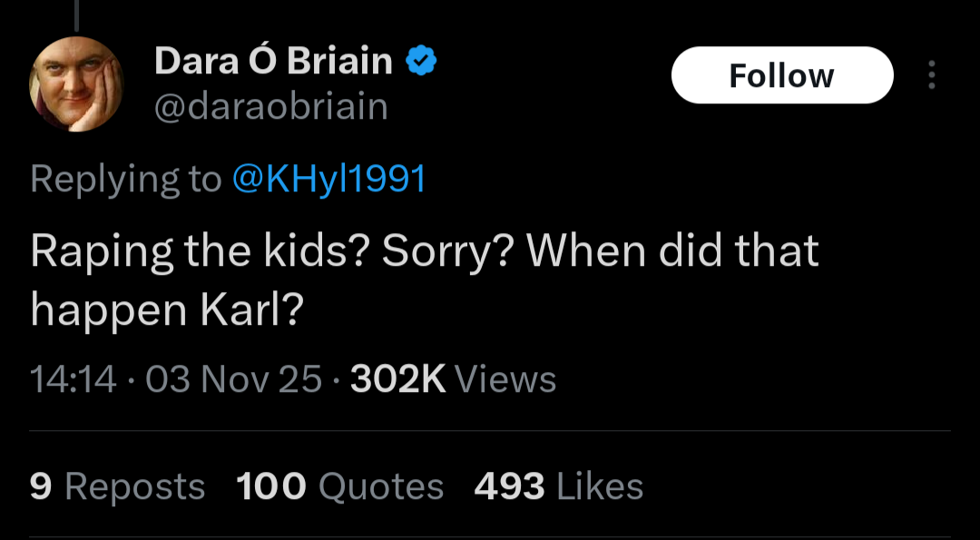Screen dimensions: 980x540
Task: Open the @daraobriain handle
Action: click(270, 107)
